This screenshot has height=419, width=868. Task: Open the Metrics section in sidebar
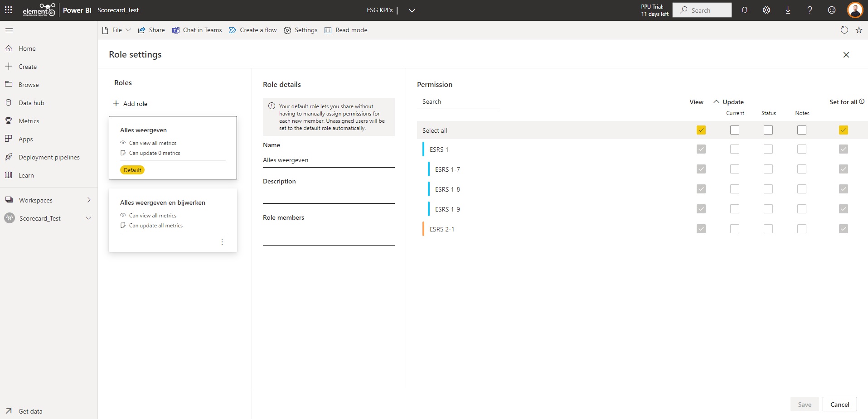pyautogui.click(x=28, y=120)
